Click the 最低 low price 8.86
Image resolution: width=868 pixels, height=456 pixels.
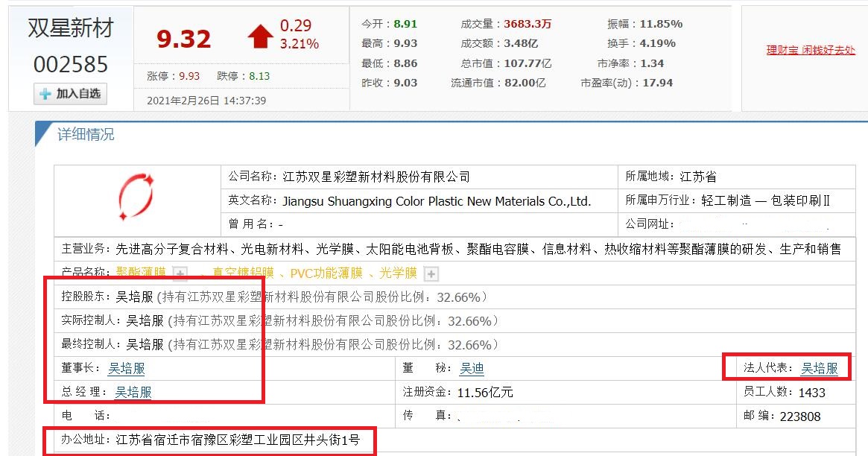pos(405,63)
